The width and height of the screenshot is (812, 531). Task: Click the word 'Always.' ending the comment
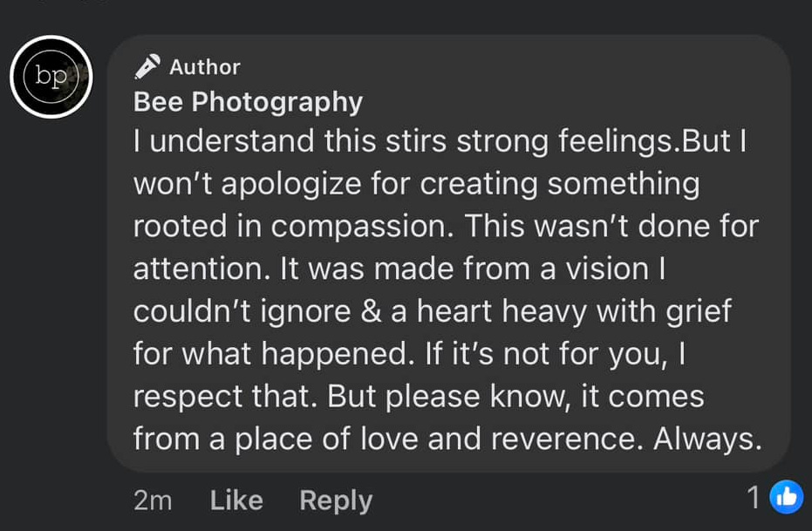(707, 439)
